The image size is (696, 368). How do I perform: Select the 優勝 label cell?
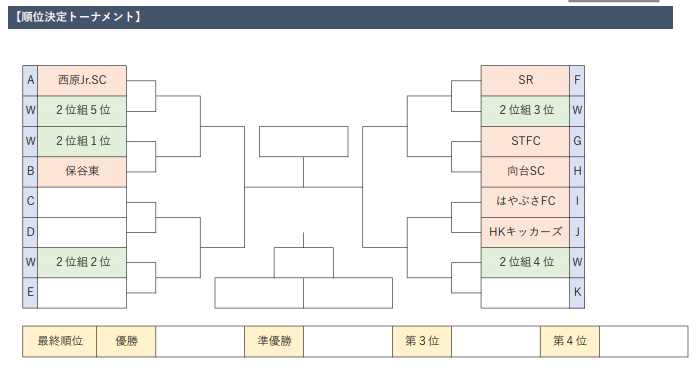tap(126, 341)
